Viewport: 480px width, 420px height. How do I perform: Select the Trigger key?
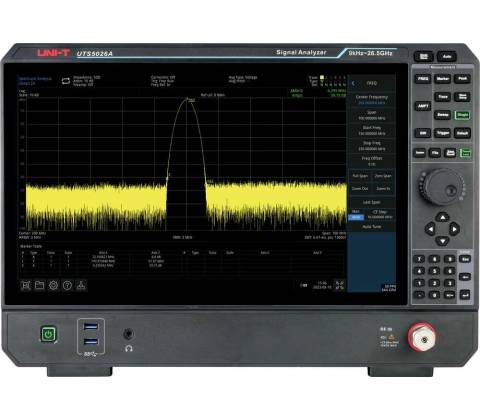click(x=443, y=133)
